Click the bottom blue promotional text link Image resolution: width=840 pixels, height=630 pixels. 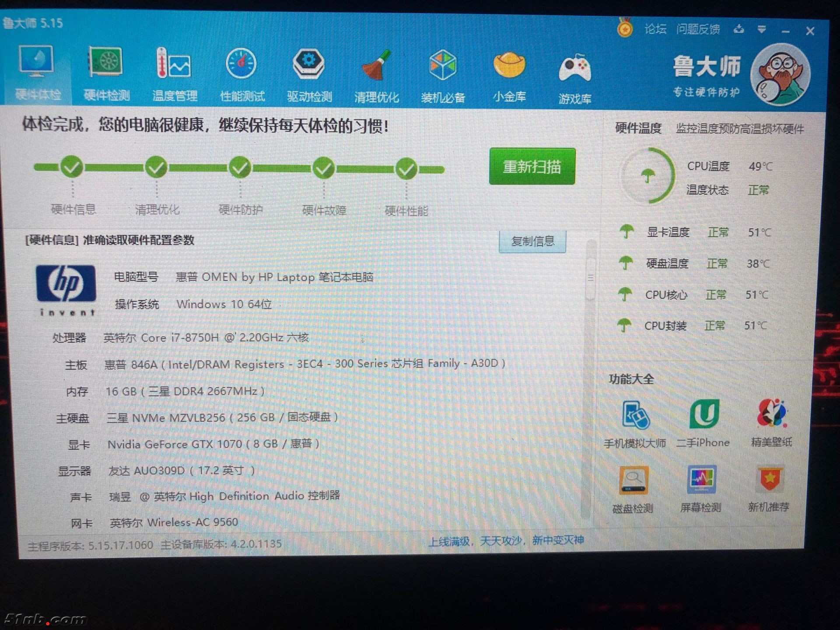tap(506, 541)
